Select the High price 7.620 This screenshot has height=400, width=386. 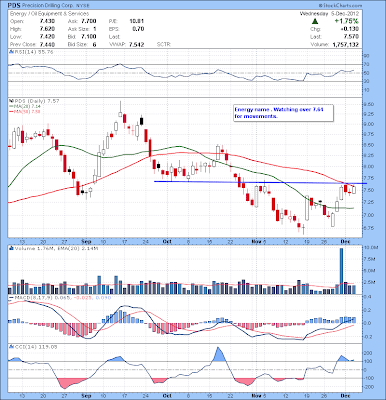pos(47,29)
